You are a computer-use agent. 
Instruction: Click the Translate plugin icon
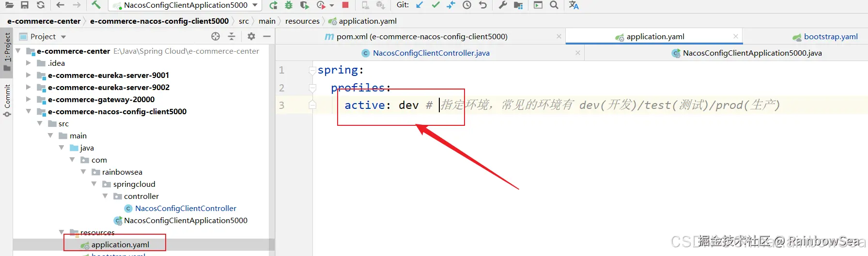point(574,5)
